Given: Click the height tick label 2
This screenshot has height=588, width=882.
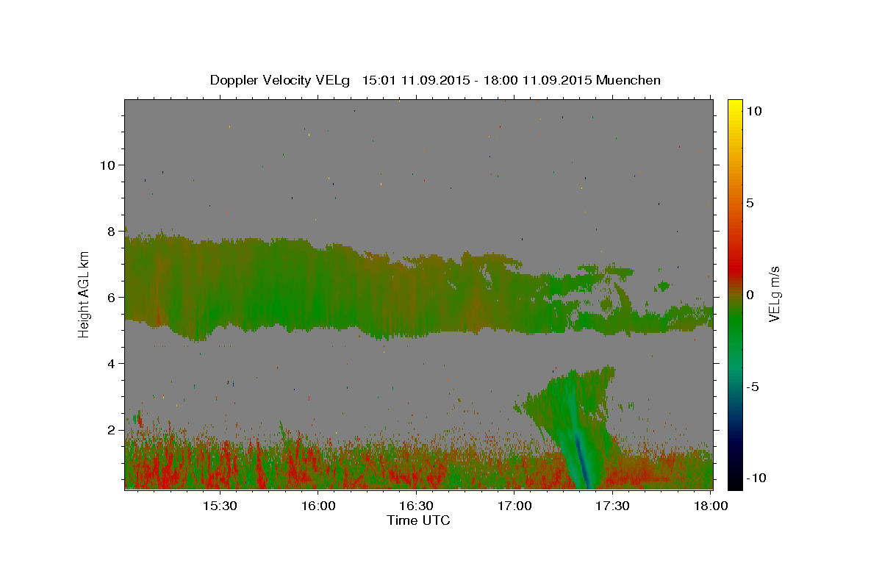Looking at the screenshot, I should [x=112, y=429].
